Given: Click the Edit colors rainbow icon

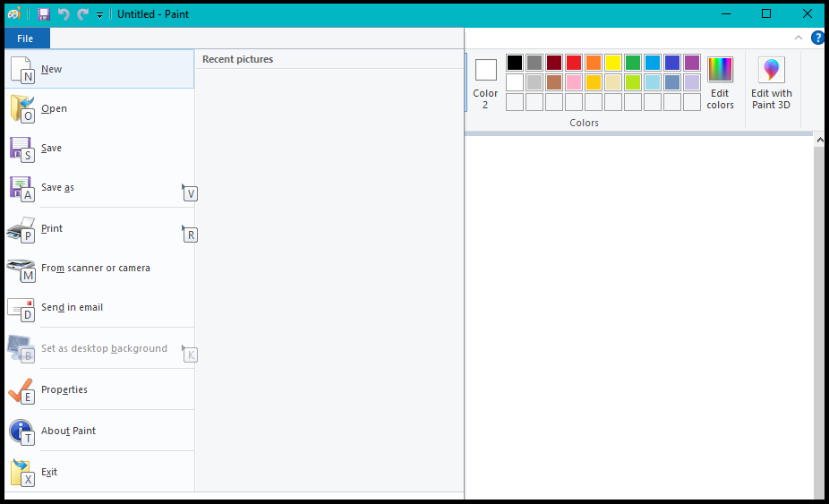Looking at the screenshot, I should click(x=720, y=69).
